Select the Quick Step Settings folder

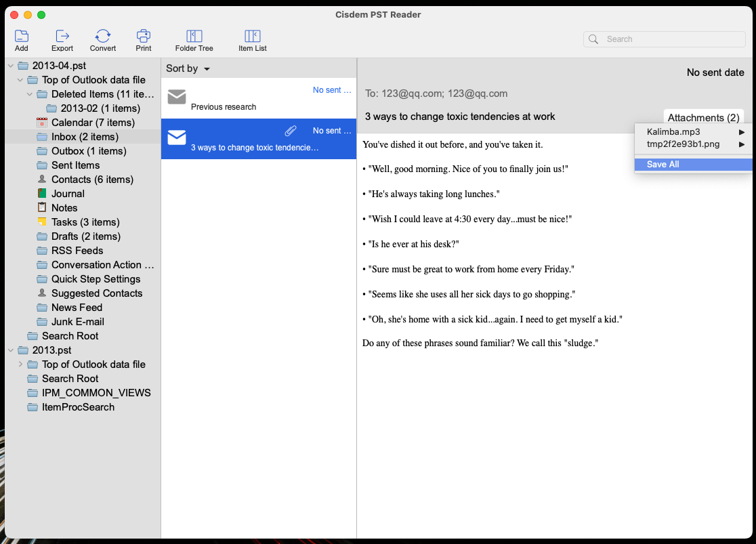[x=96, y=279]
